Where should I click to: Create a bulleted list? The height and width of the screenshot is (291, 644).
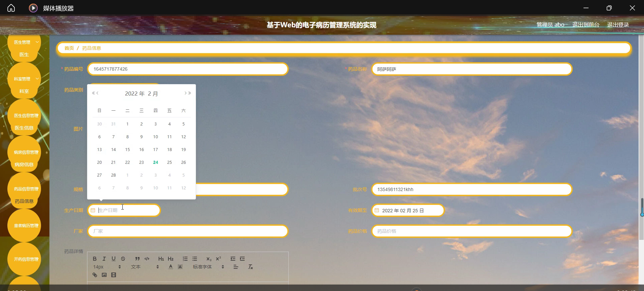click(x=195, y=259)
